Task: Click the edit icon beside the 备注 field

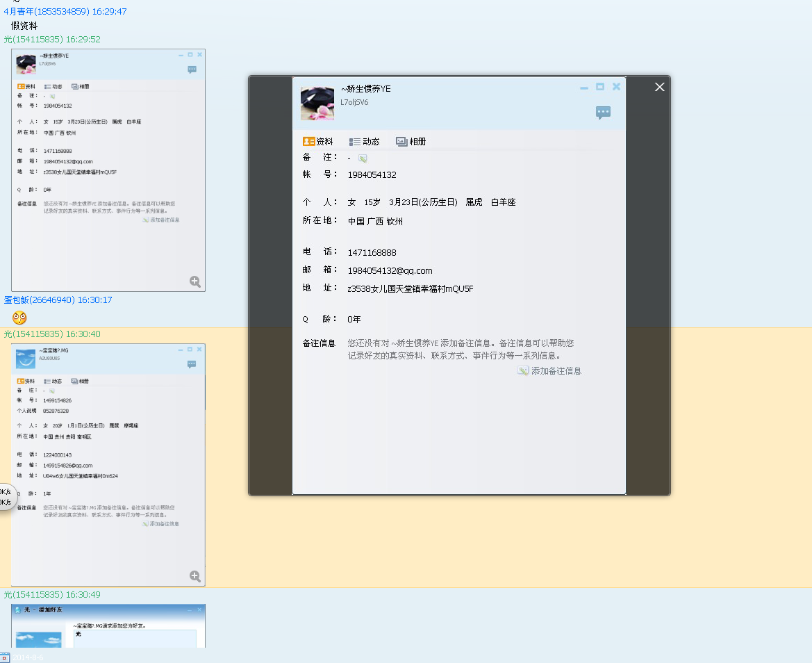Action: tap(362, 158)
